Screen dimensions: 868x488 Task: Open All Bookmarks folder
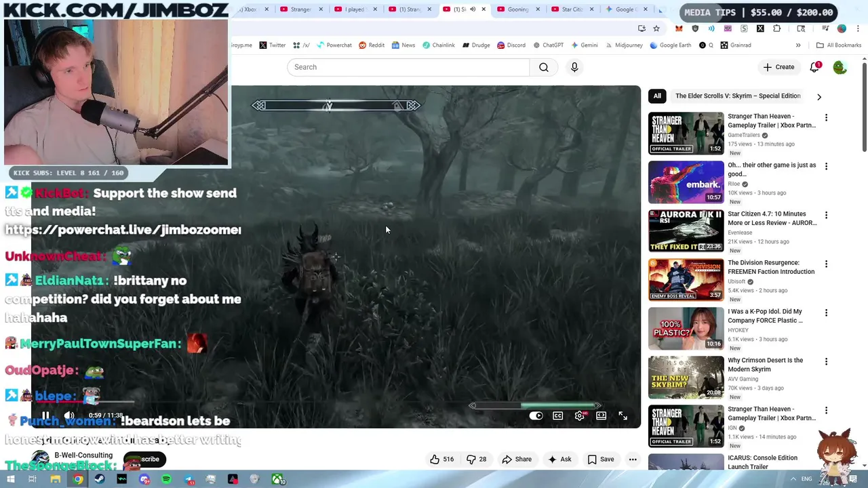(839, 45)
